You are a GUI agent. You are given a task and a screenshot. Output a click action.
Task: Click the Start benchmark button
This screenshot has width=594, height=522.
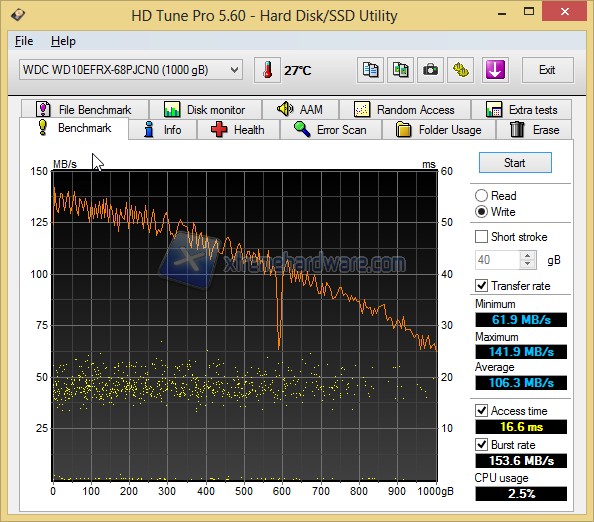coord(515,163)
